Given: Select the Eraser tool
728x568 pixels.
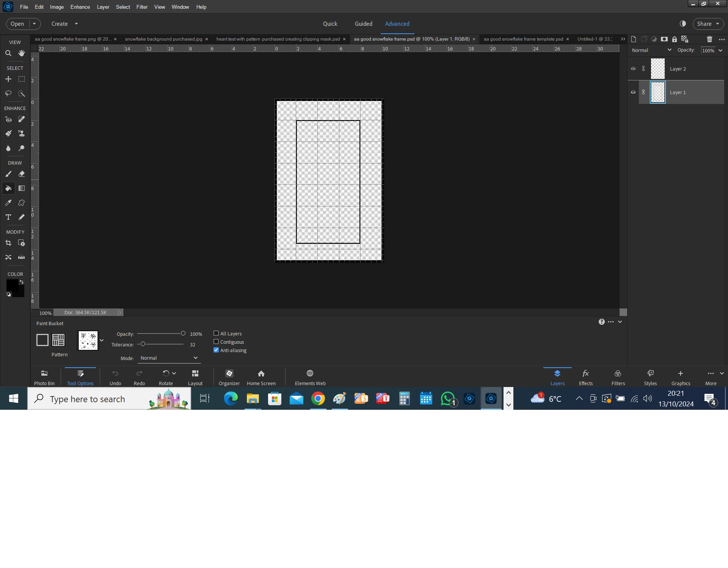Looking at the screenshot, I should (22, 174).
